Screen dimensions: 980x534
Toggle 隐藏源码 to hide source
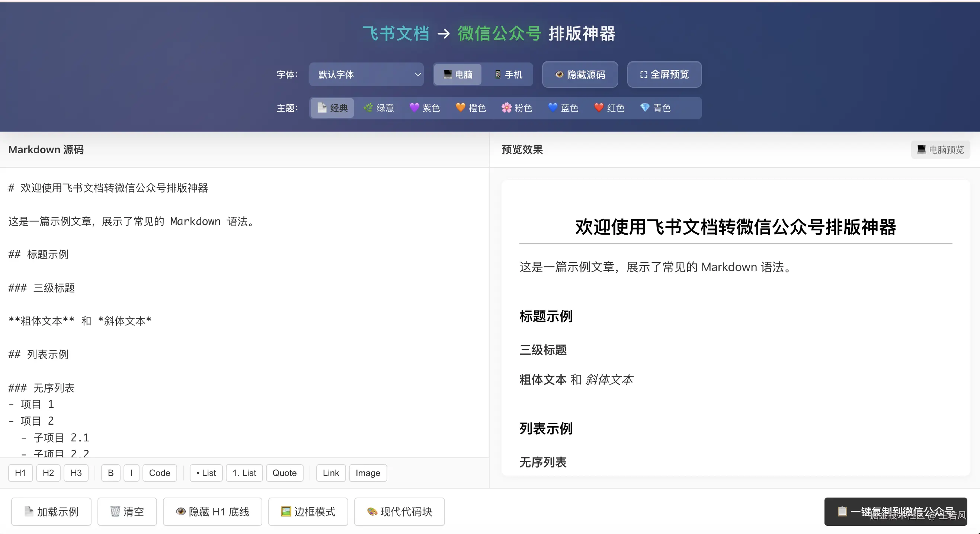click(x=580, y=74)
